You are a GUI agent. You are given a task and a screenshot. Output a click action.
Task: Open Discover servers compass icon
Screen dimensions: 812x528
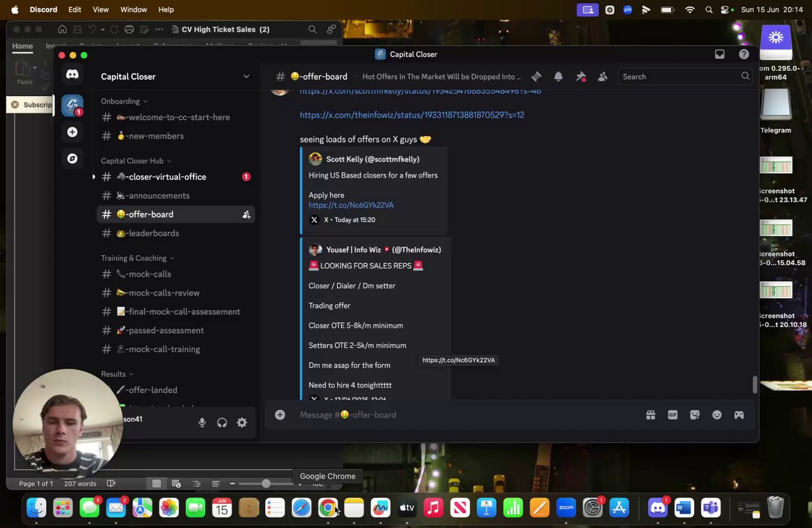[x=72, y=159]
